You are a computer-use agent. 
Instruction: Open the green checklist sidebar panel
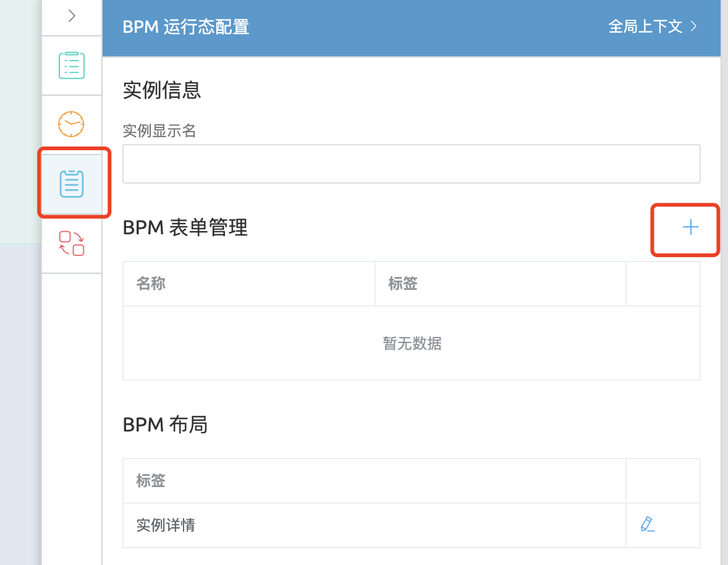point(72,66)
